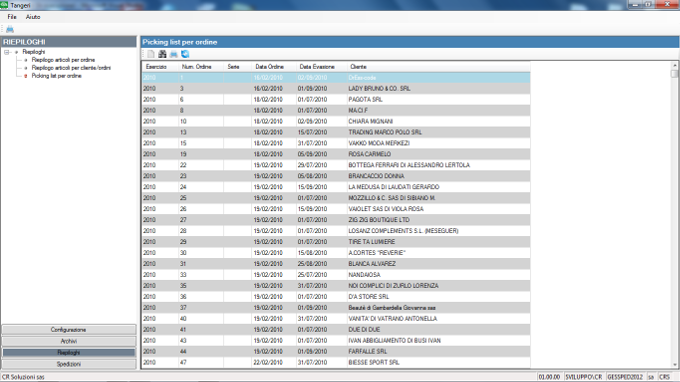
Task: Sort by the Data Ordine column header
Action: [274, 67]
